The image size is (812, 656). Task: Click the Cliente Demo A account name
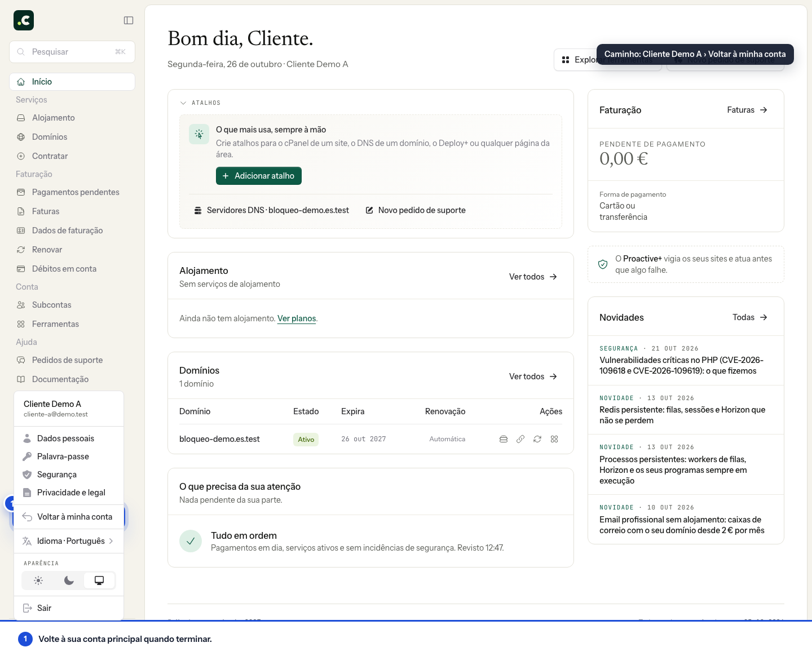click(x=52, y=404)
